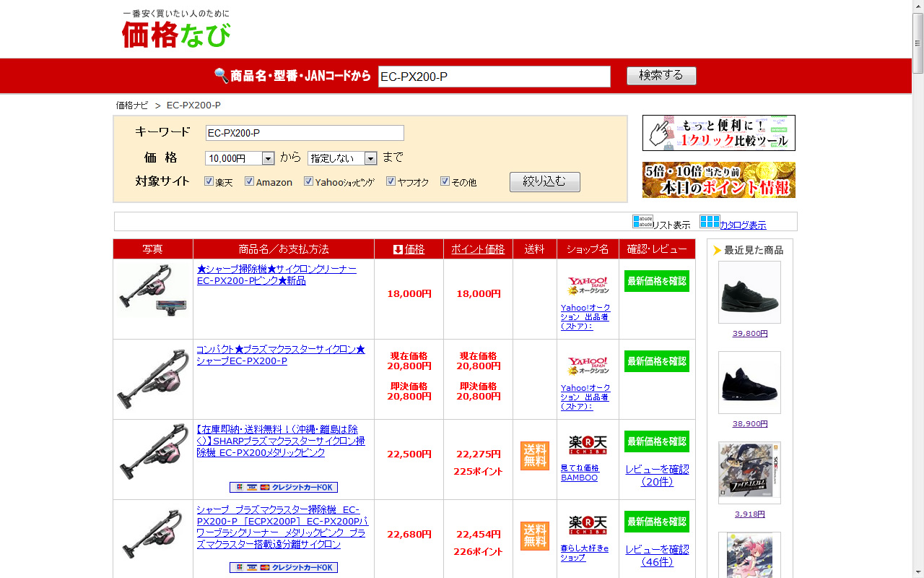
Task: Switch to list view icon (リスト表示)
Action: [x=642, y=221]
